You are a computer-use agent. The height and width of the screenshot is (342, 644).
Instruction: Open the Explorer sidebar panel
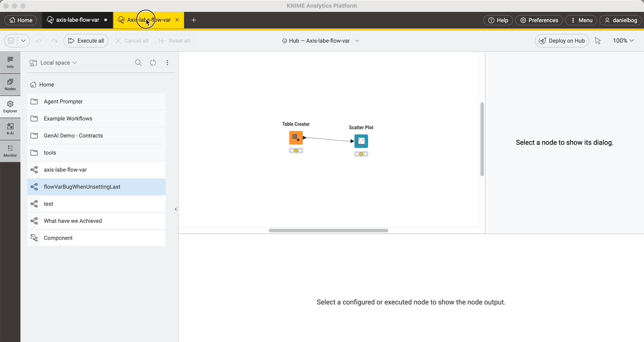coord(10,107)
